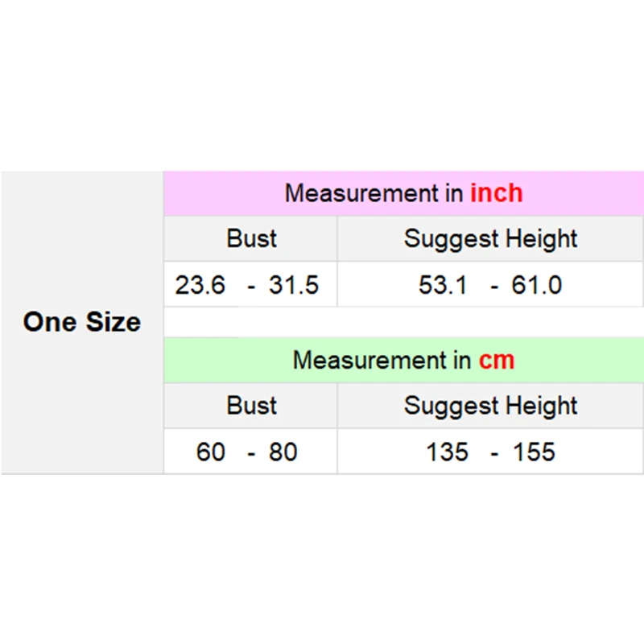
Task: Click the red word cm
Action: coord(497,360)
